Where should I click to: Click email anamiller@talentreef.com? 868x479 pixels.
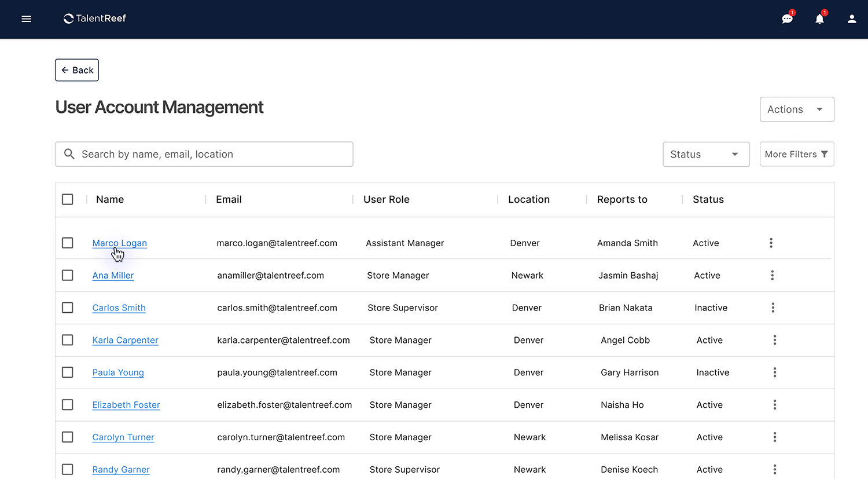click(x=270, y=276)
